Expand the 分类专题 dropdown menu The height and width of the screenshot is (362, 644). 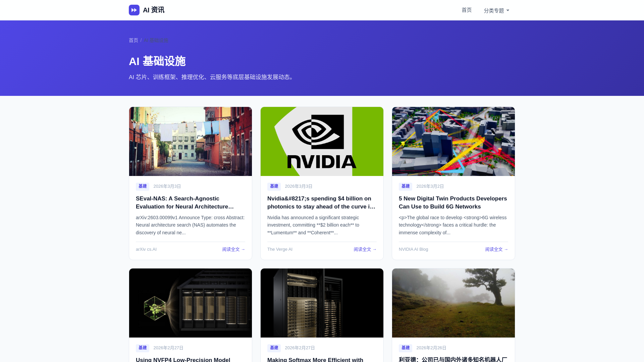[496, 10]
